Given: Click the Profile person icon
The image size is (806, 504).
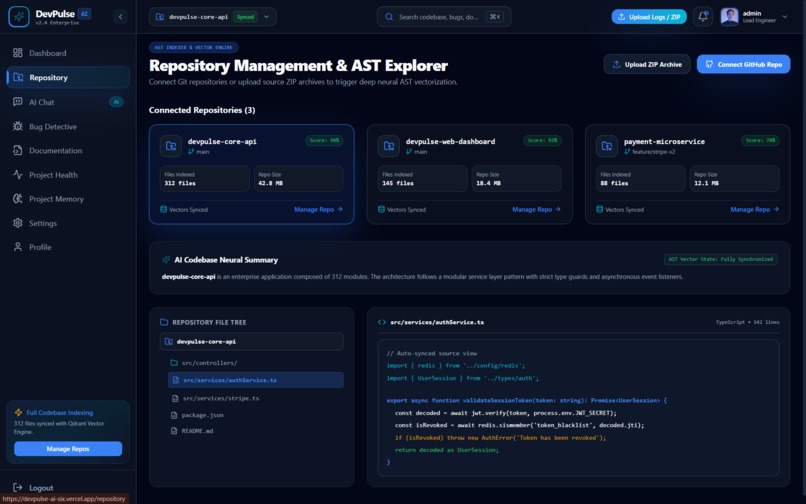Looking at the screenshot, I should click(x=17, y=247).
